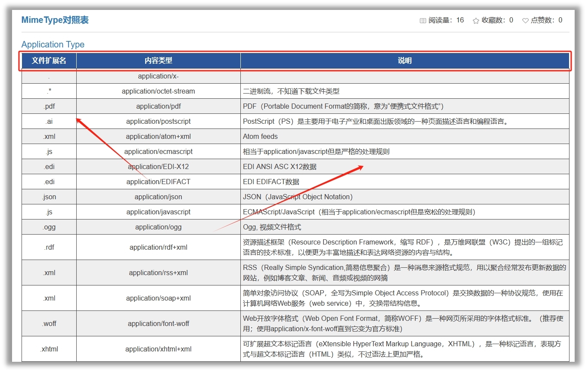Click the eXtensible HyperText Markup Language description
The height and width of the screenshot is (373, 588).
point(405,349)
